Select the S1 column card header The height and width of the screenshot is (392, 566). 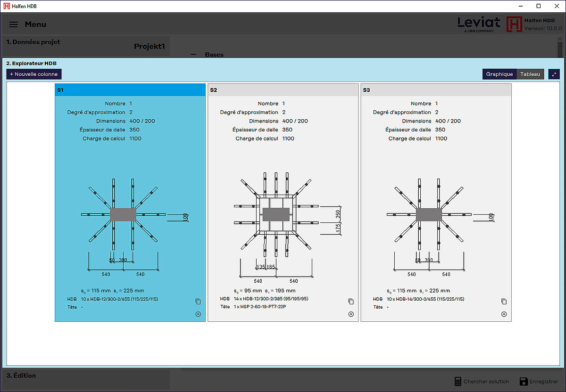[130, 90]
